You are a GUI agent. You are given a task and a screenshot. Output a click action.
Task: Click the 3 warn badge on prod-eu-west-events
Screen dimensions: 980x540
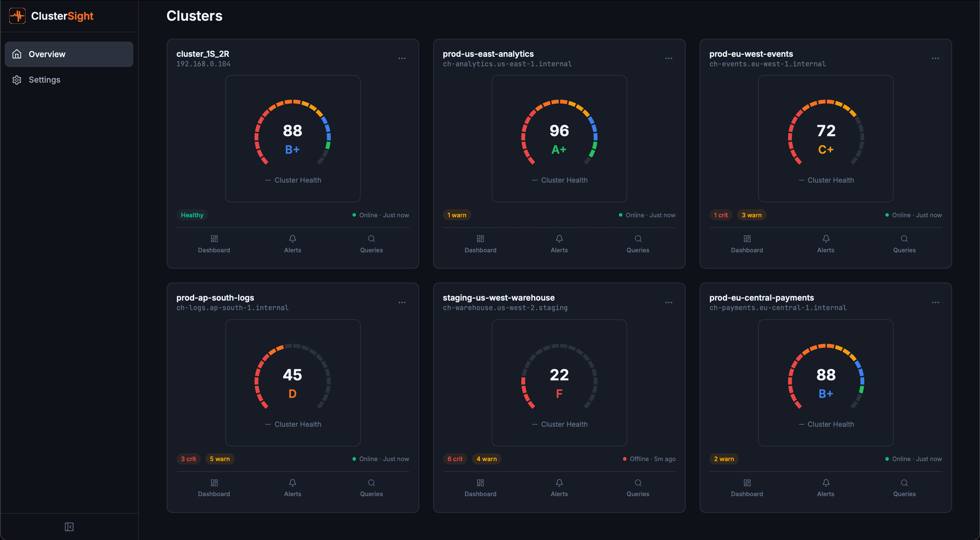[751, 215]
